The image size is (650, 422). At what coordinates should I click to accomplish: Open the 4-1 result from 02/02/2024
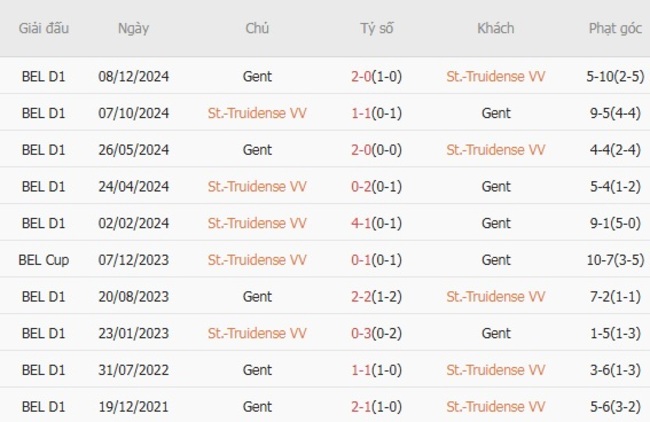(x=364, y=223)
